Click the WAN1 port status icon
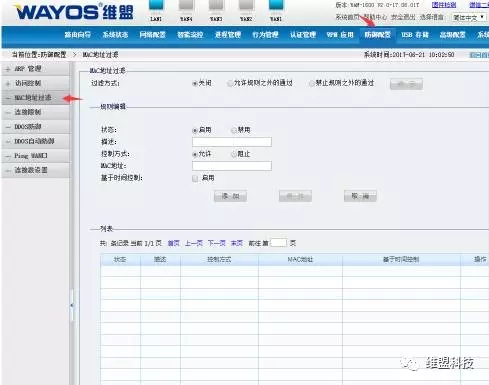This screenshot has height=385, width=489. (x=276, y=5)
